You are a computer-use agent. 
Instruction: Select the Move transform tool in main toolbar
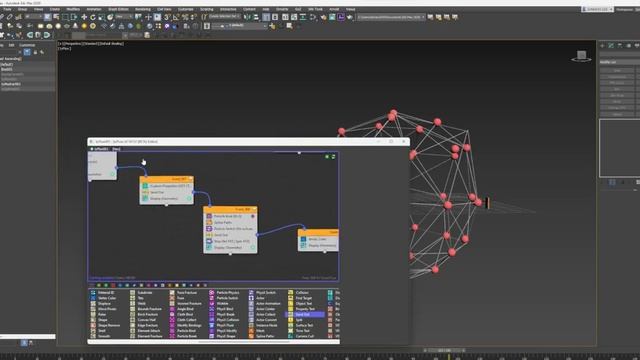[x=84, y=17]
